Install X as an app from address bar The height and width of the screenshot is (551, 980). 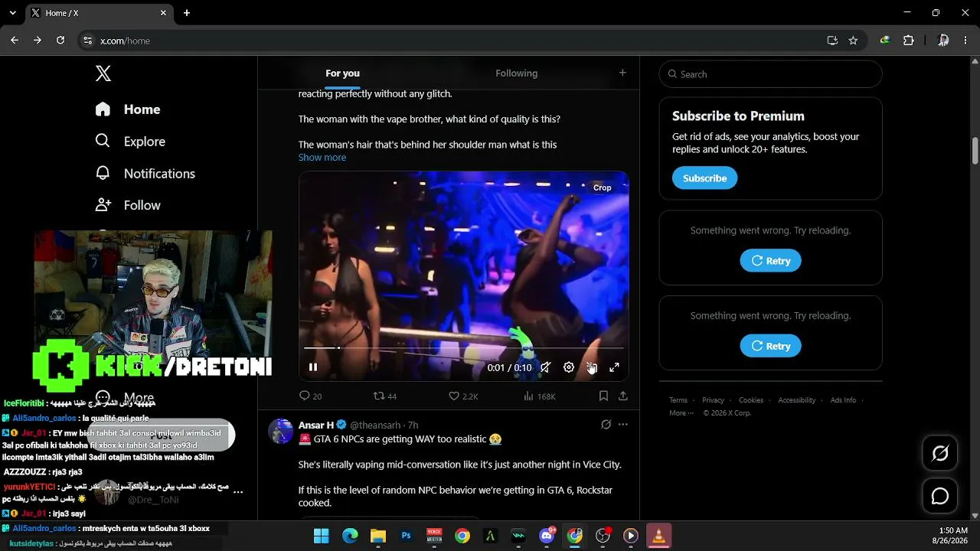click(832, 41)
